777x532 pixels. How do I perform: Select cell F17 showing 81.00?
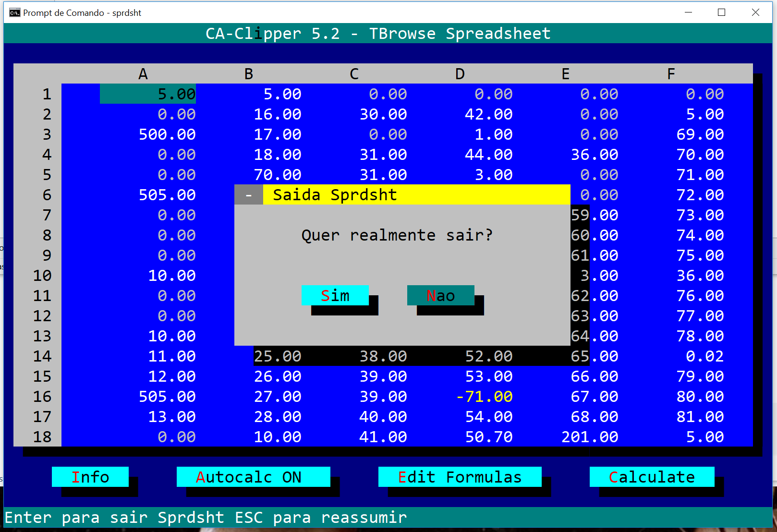[700, 416]
